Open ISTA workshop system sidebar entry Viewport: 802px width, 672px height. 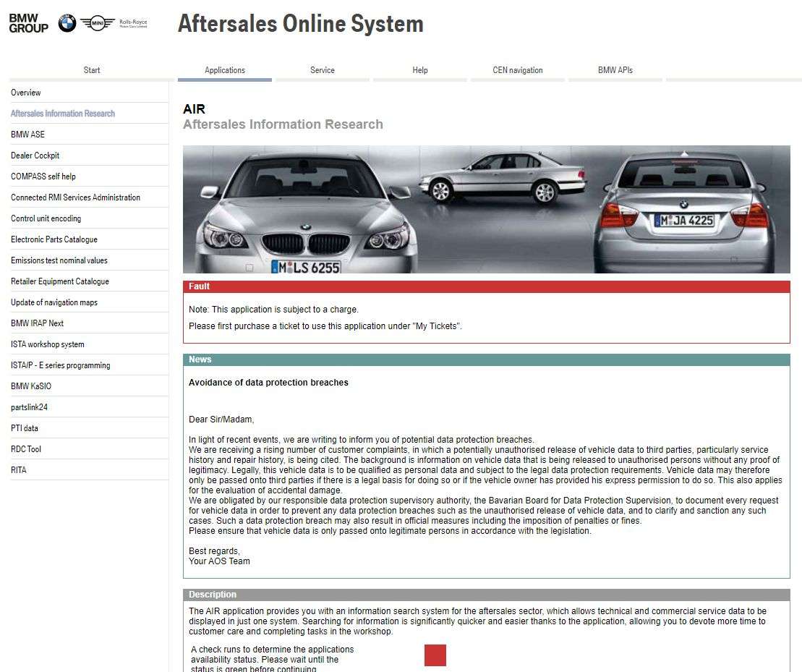click(x=89, y=344)
